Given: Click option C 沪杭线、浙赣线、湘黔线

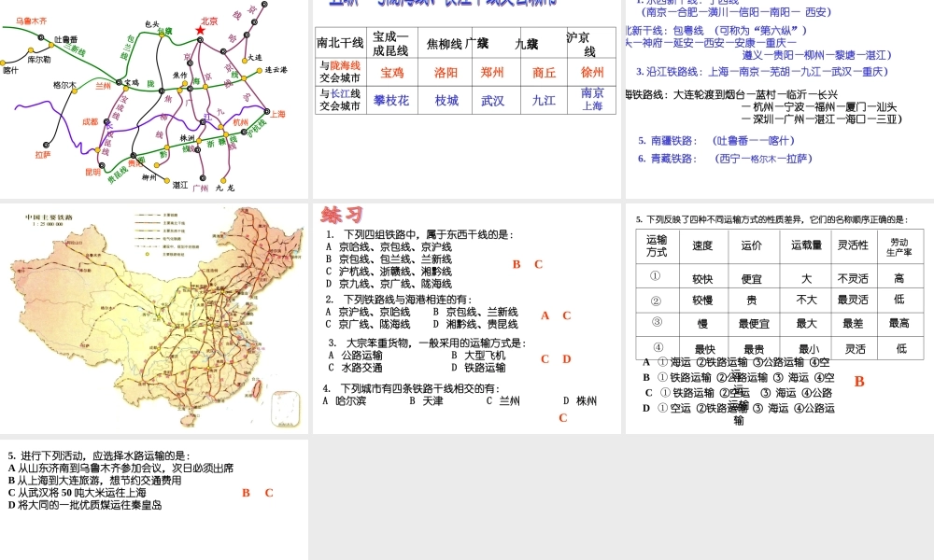Looking at the screenshot, I should 389,272.
